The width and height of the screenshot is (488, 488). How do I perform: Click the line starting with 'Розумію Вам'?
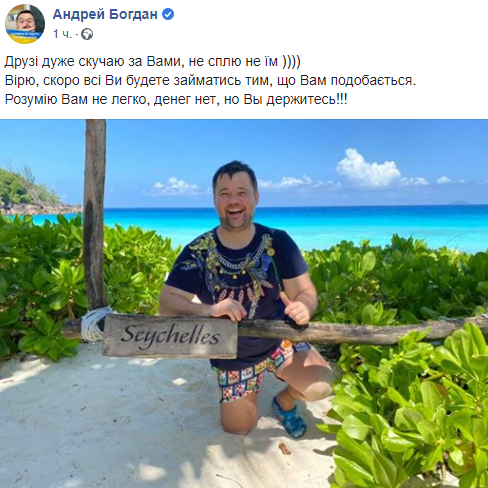pos(176,99)
